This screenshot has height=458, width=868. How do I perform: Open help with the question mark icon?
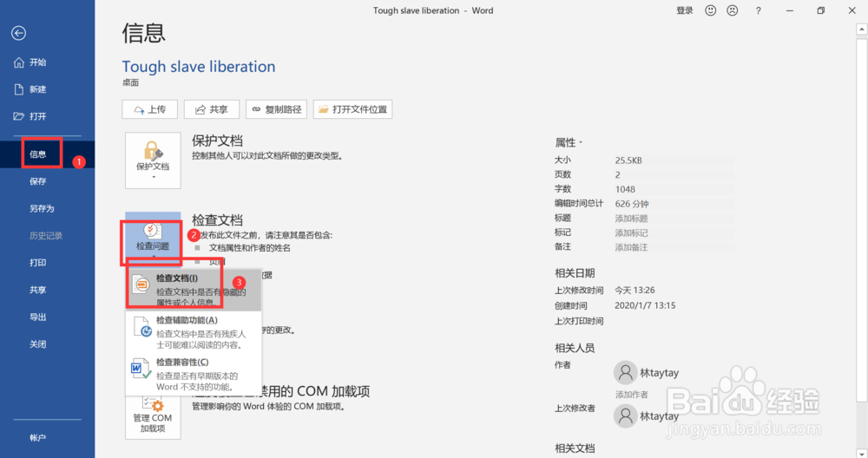(x=759, y=10)
